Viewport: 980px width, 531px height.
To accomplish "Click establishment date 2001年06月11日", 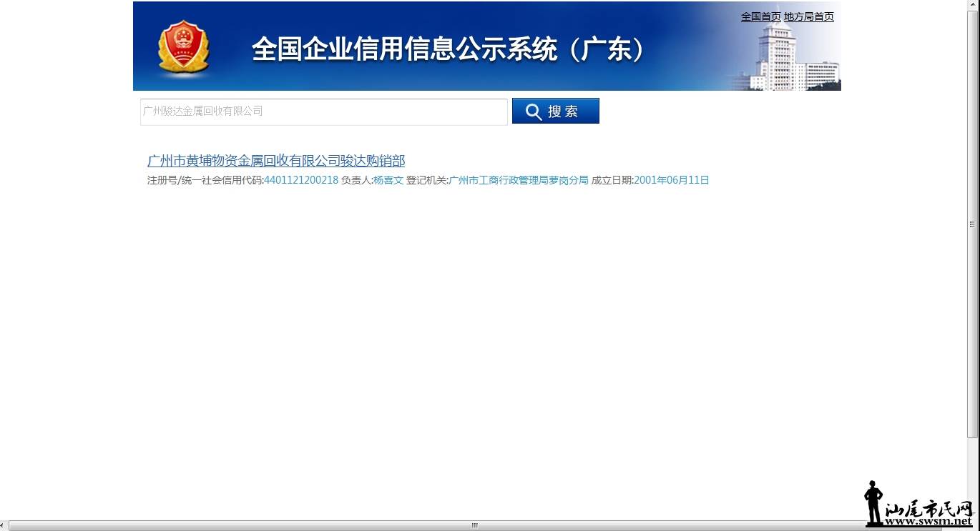I will 671,180.
